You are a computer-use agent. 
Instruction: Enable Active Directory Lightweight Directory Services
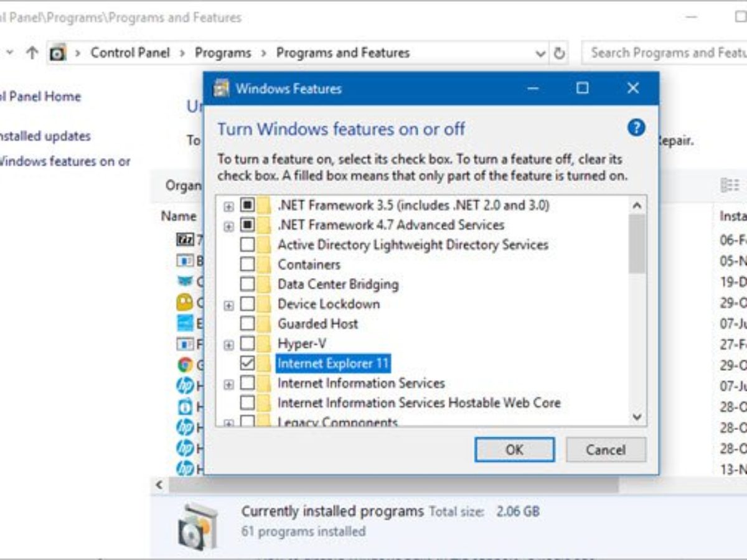247,245
